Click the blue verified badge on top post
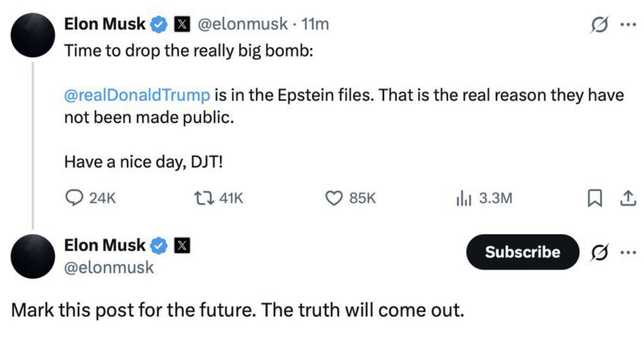The width and height of the screenshot is (644, 346). [x=158, y=24]
